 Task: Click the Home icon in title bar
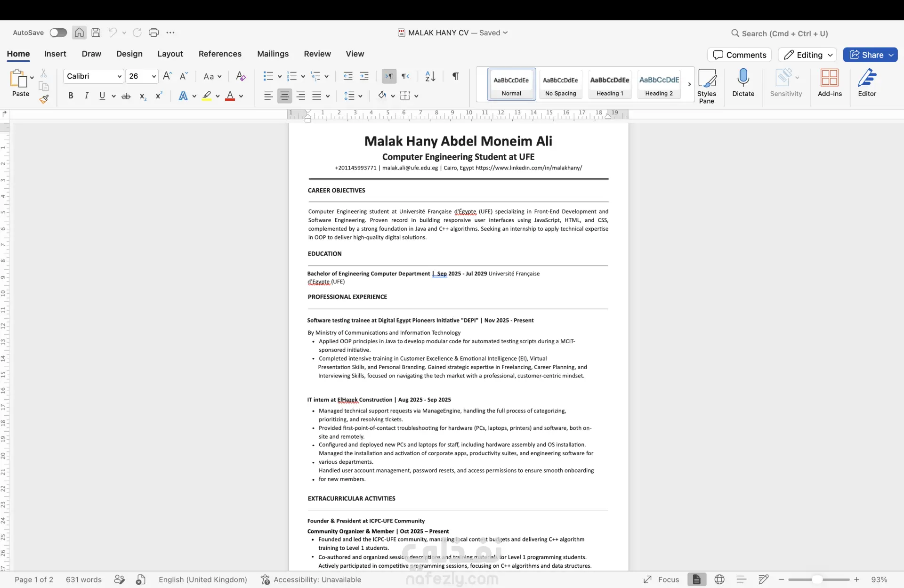coord(79,32)
